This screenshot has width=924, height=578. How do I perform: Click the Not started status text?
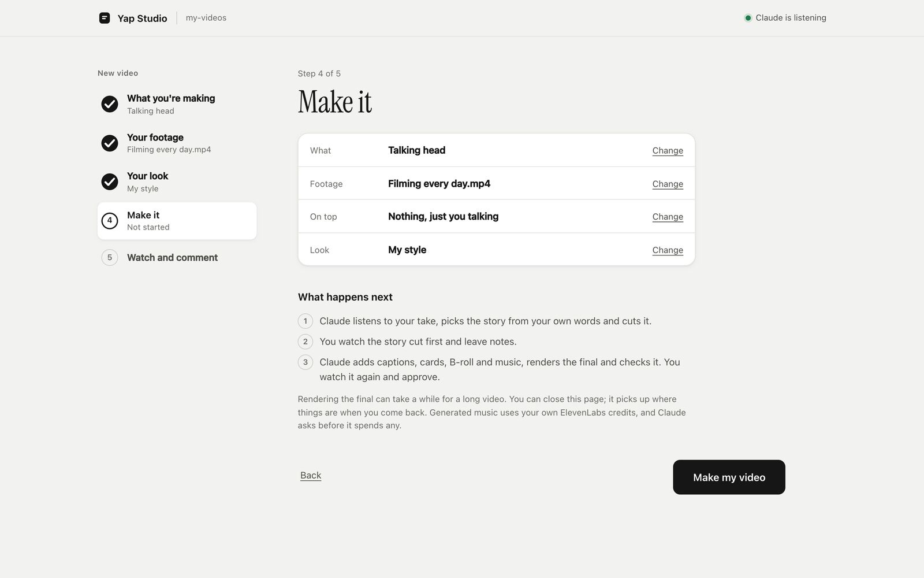coord(148,227)
